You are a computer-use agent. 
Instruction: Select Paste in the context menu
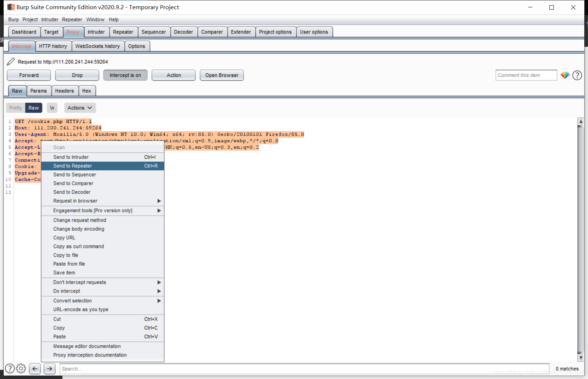pyautogui.click(x=103, y=337)
